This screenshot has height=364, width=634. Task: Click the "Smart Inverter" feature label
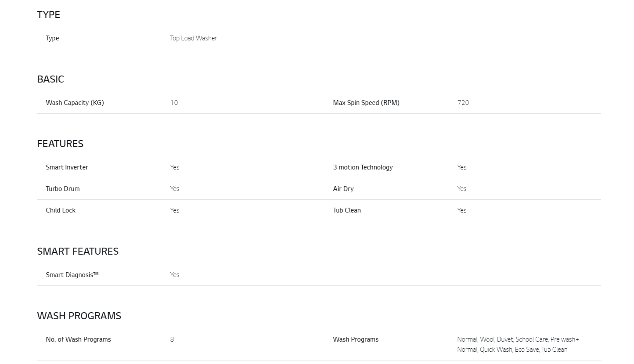point(67,167)
